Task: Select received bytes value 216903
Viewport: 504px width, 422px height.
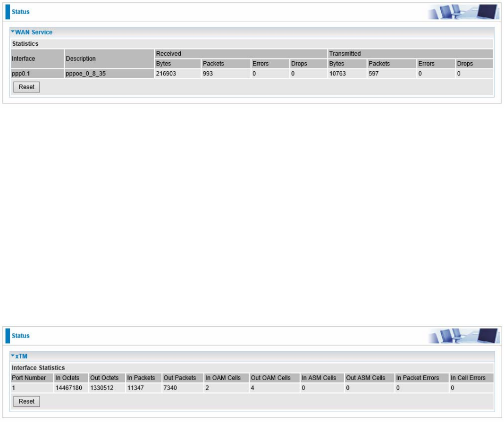Action: (x=177, y=74)
